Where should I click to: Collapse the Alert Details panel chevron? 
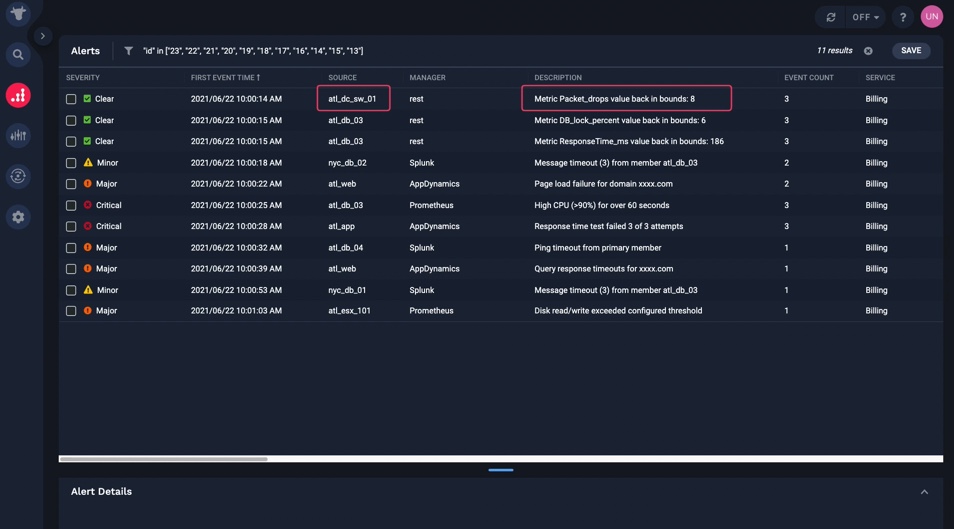(x=924, y=492)
